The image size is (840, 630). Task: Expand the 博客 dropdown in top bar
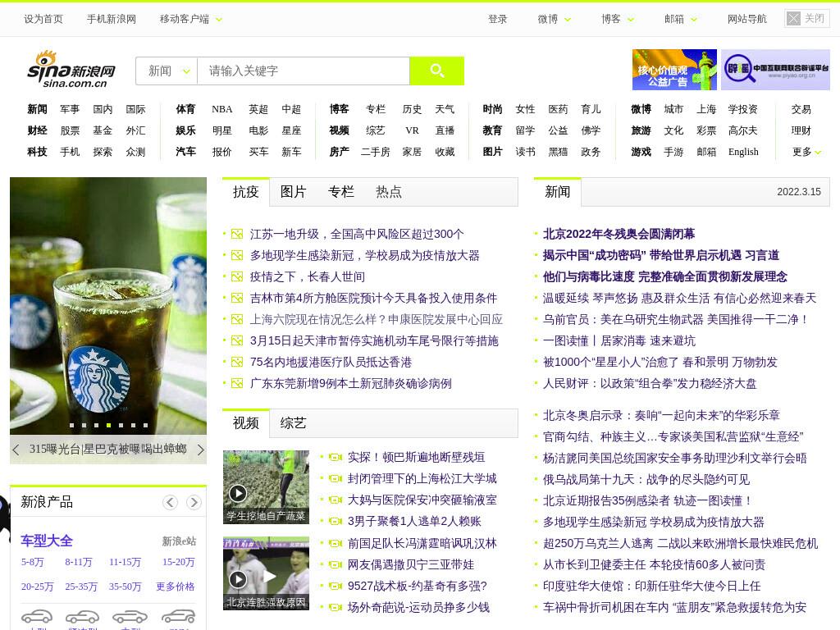coord(631,20)
